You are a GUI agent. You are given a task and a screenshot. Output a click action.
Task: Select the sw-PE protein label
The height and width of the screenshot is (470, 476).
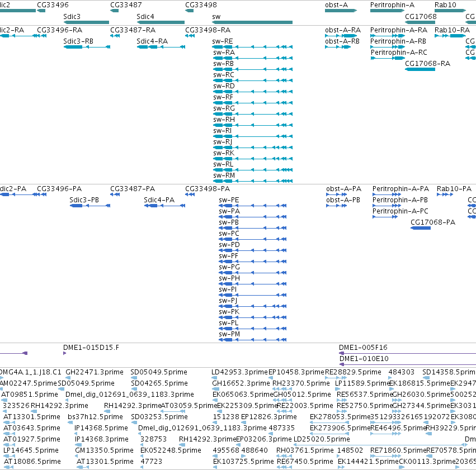229,200
